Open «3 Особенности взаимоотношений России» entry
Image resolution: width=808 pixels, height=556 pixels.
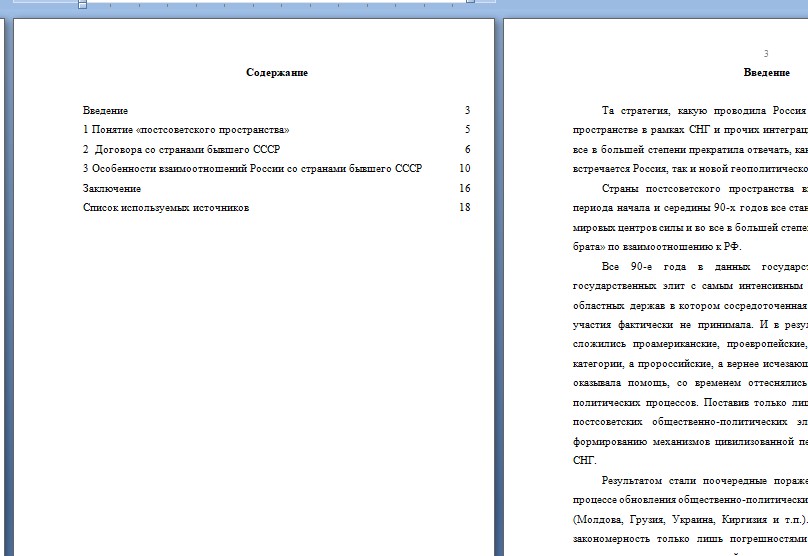point(253,169)
